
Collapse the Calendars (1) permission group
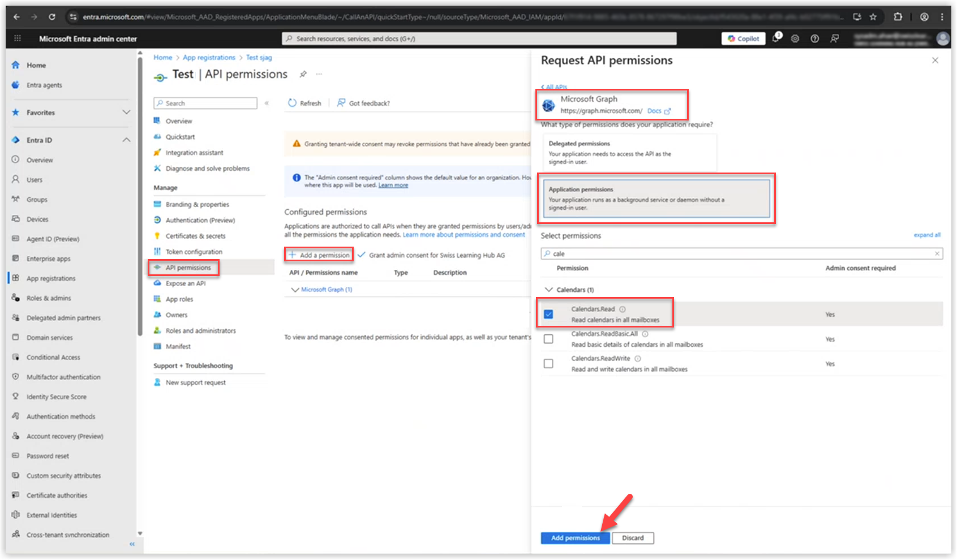(548, 290)
